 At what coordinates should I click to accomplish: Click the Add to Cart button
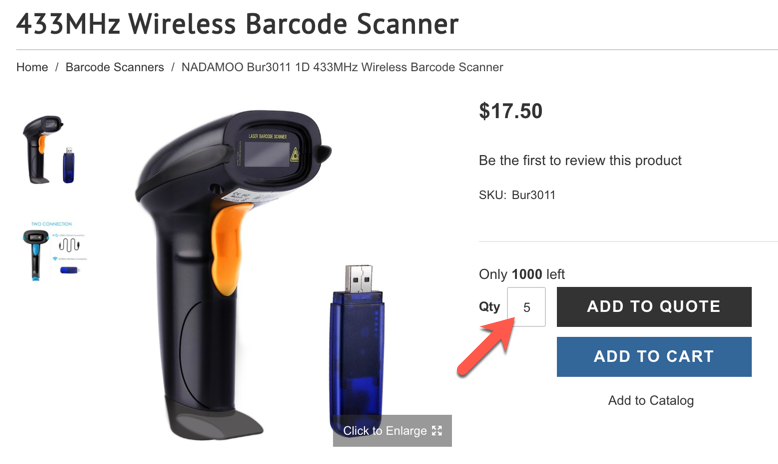point(654,357)
